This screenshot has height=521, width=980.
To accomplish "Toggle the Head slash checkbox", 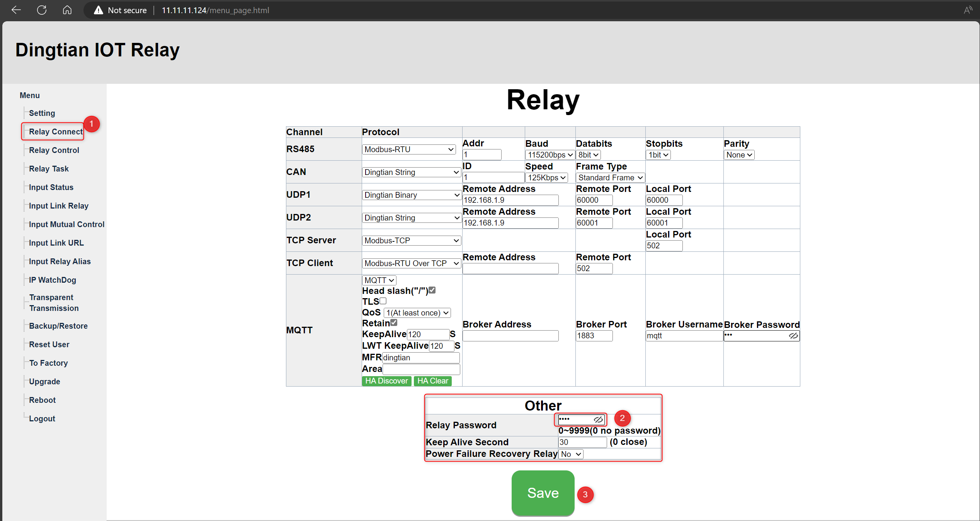I will 432,290.
